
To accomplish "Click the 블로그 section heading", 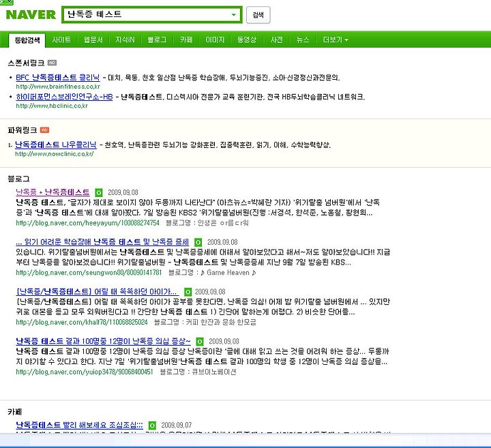I will tap(18, 179).
